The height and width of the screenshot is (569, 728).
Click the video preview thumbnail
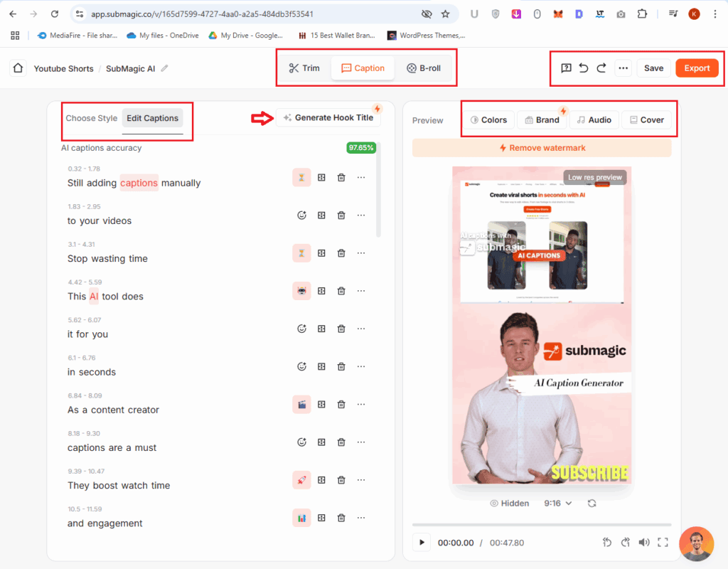tap(542, 325)
